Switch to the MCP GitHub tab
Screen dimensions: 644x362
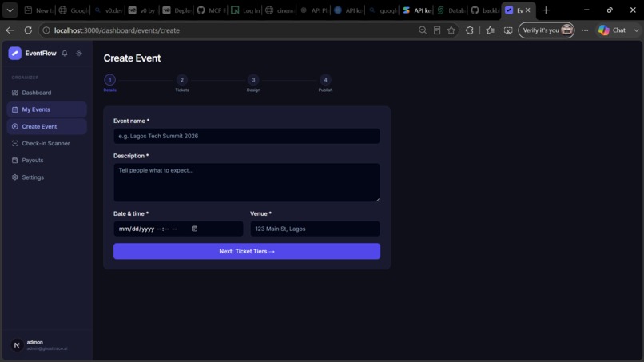tap(211, 10)
